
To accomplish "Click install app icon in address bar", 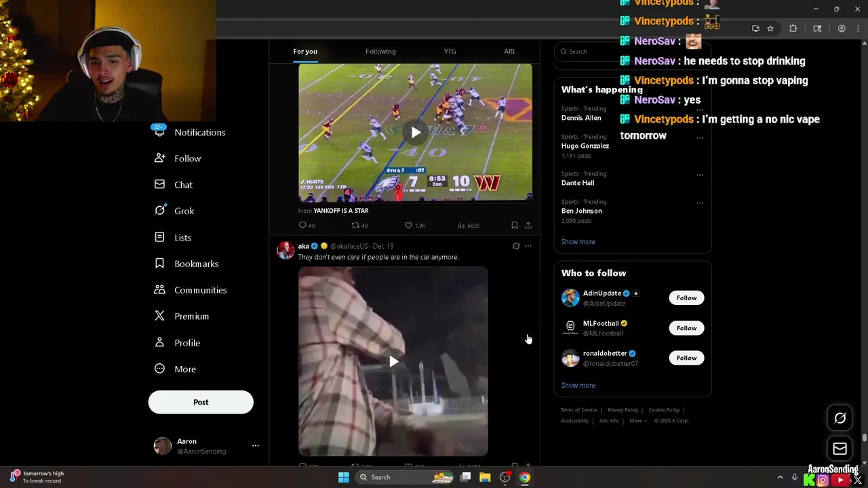I will pos(755,28).
